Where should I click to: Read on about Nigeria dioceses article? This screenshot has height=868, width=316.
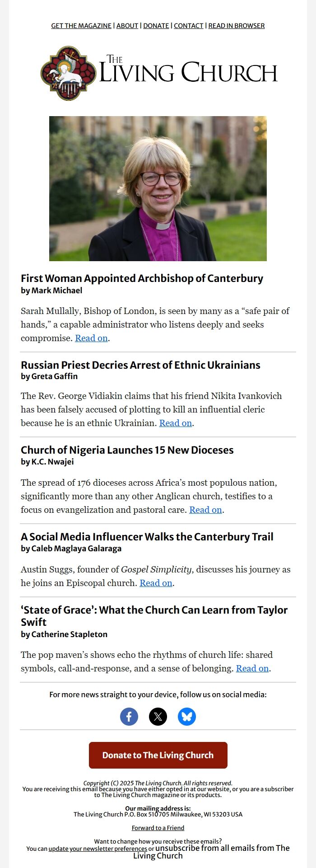205,510
